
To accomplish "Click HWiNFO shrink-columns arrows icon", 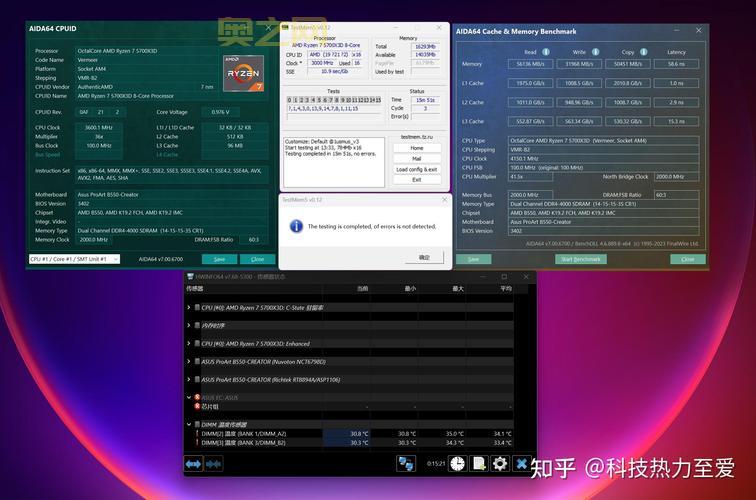I will tap(214, 464).
